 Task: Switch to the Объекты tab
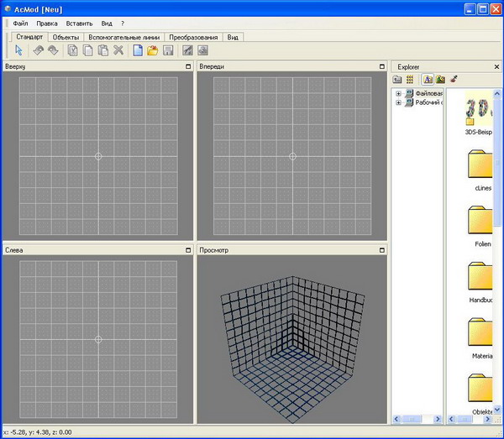[x=65, y=38]
